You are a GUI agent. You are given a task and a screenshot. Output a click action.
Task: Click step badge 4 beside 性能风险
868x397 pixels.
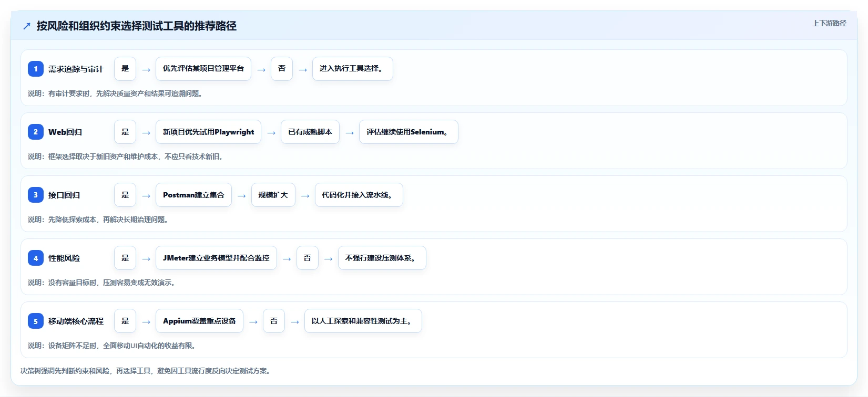click(36, 258)
